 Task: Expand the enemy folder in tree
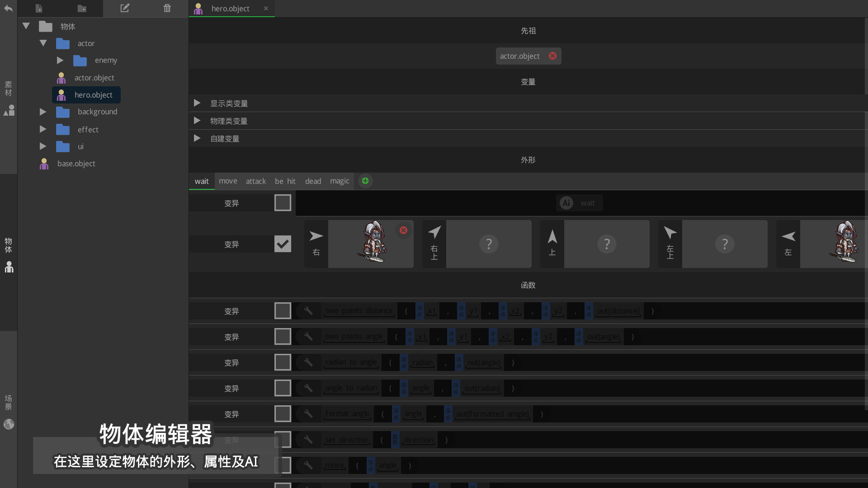pyautogui.click(x=60, y=61)
